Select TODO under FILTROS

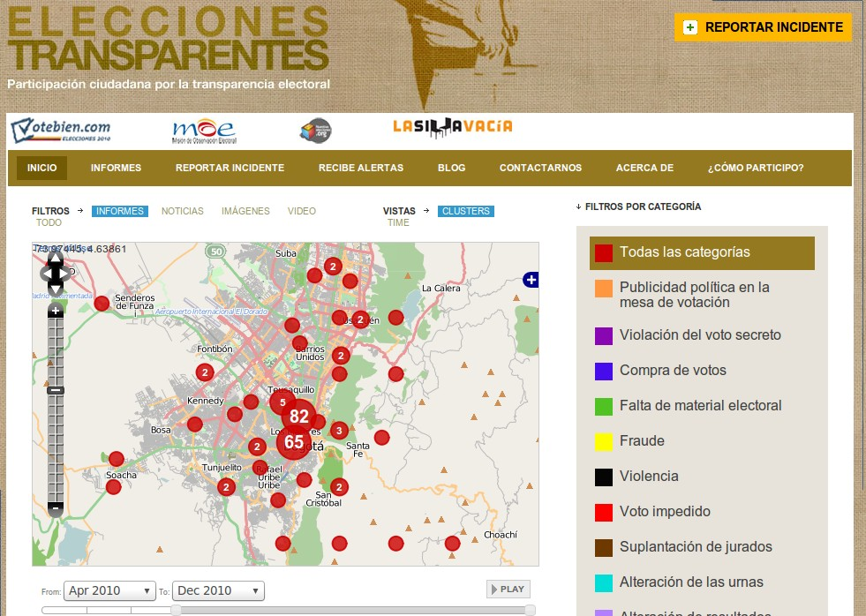[x=49, y=223]
